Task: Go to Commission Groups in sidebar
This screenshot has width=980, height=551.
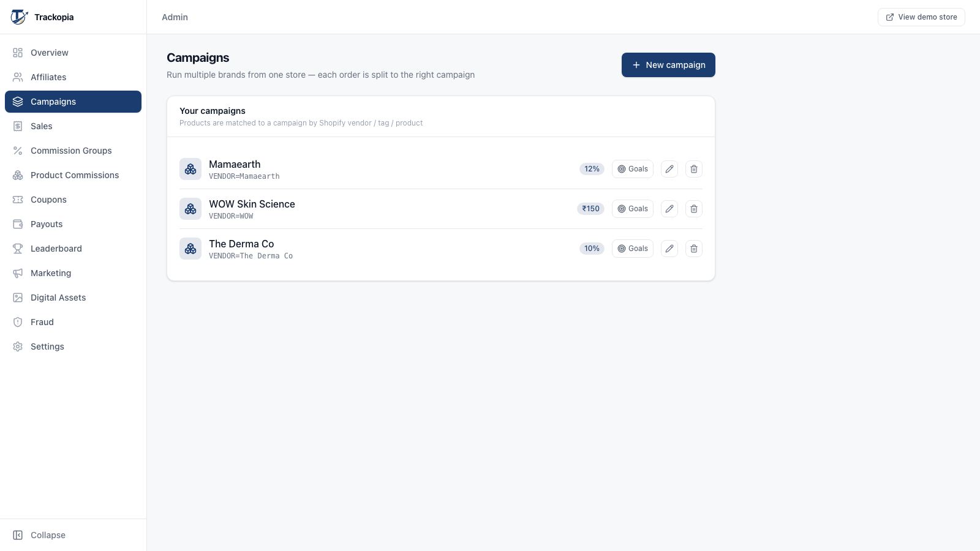Action: point(73,151)
